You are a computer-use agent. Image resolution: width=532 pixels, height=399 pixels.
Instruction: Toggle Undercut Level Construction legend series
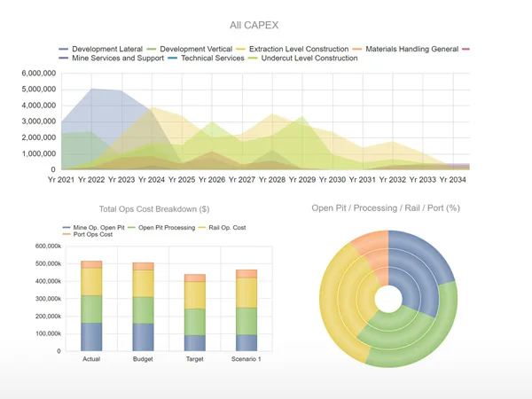(303, 58)
